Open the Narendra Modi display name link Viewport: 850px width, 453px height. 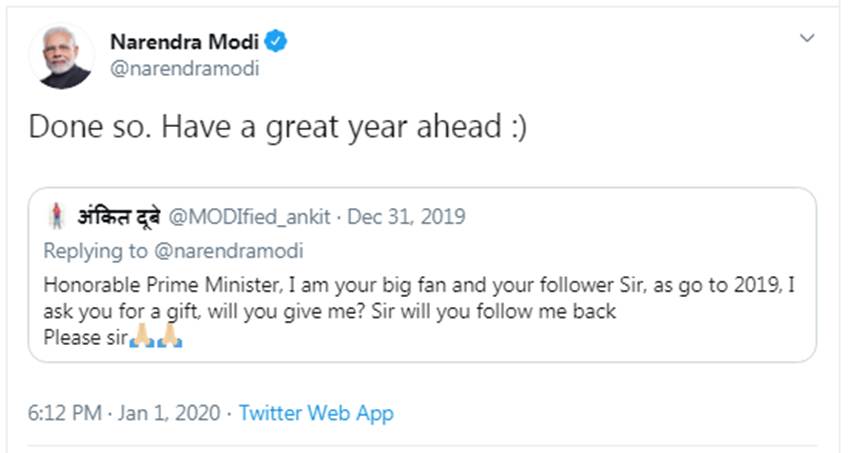pos(184,42)
